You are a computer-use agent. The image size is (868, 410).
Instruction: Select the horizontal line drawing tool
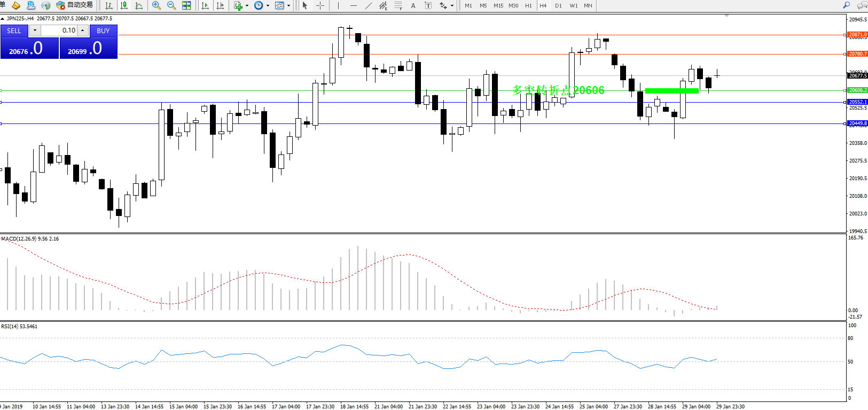pos(353,5)
